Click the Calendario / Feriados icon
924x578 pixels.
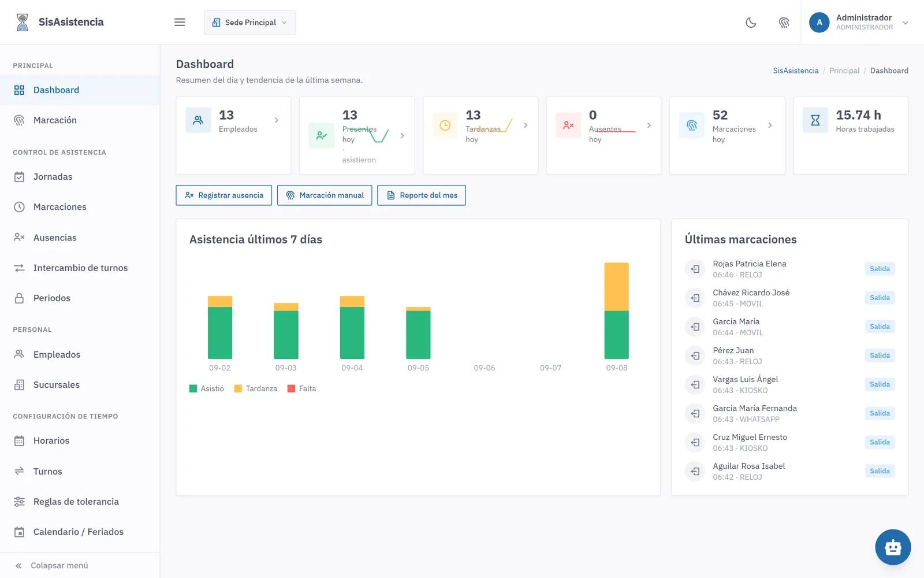tap(19, 532)
